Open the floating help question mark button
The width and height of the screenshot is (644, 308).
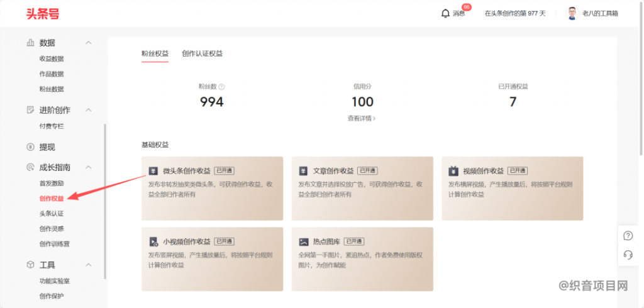[x=628, y=236]
